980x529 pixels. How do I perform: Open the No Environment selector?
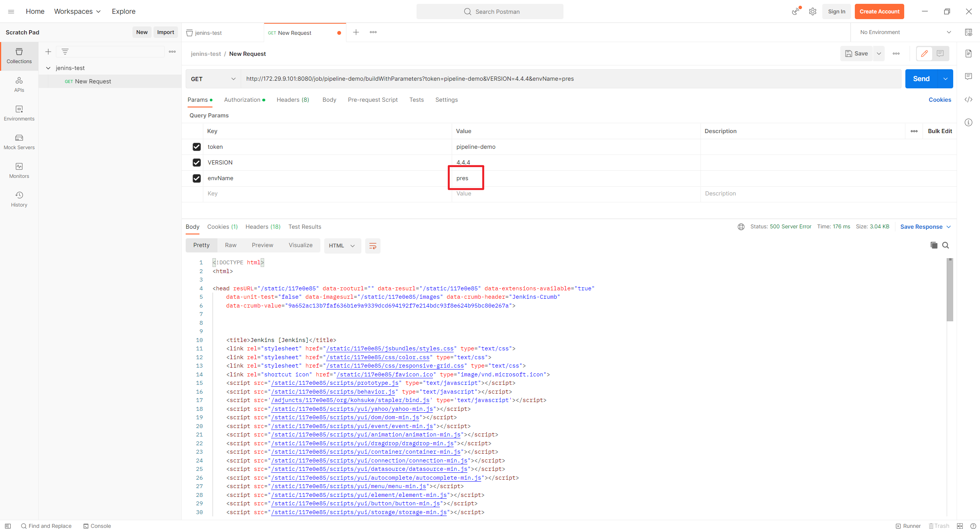pyautogui.click(x=905, y=32)
